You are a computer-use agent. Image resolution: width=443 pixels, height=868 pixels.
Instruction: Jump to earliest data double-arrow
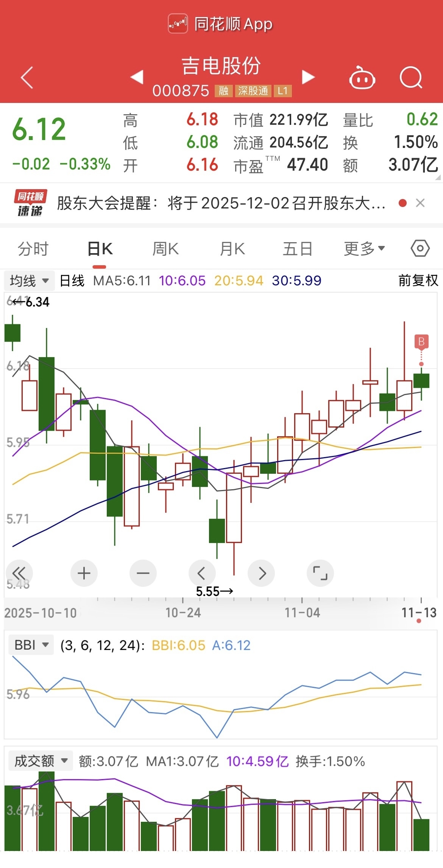pyautogui.click(x=19, y=573)
